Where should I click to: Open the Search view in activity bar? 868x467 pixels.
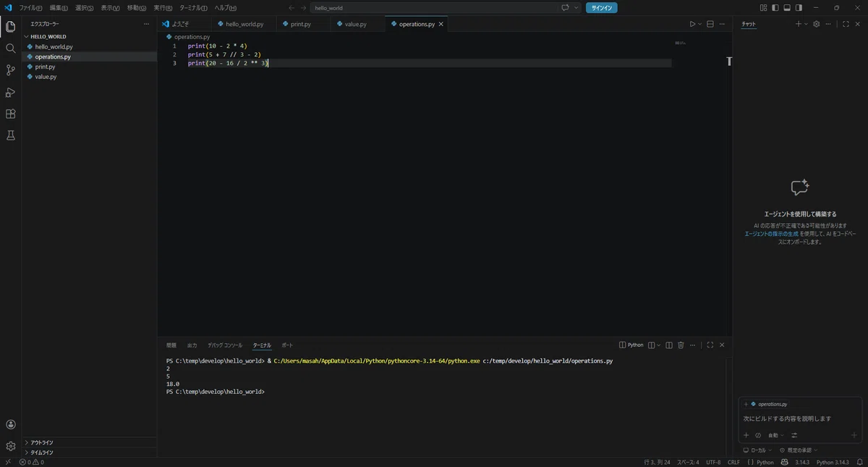[10, 49]
